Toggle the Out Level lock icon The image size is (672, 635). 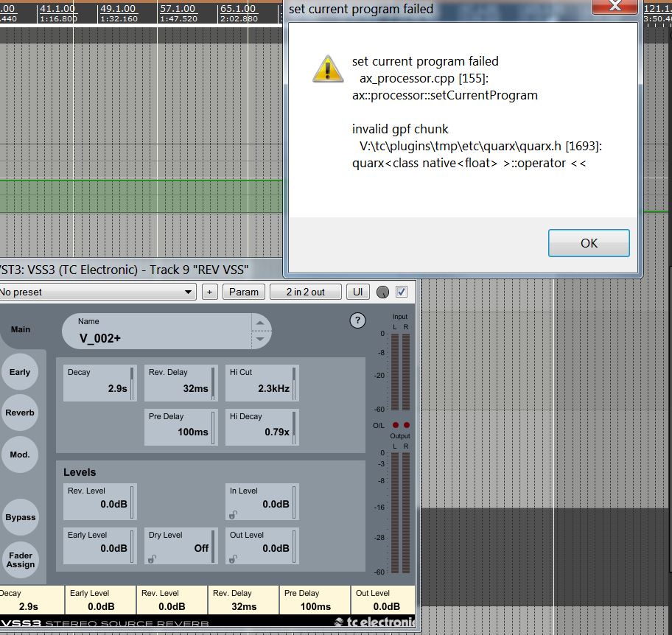233,558
